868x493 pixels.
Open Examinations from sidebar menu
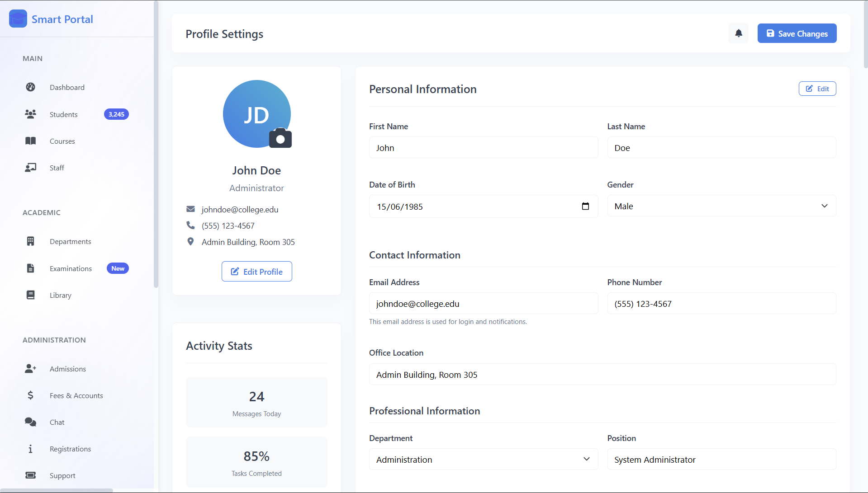pos(71,268)
